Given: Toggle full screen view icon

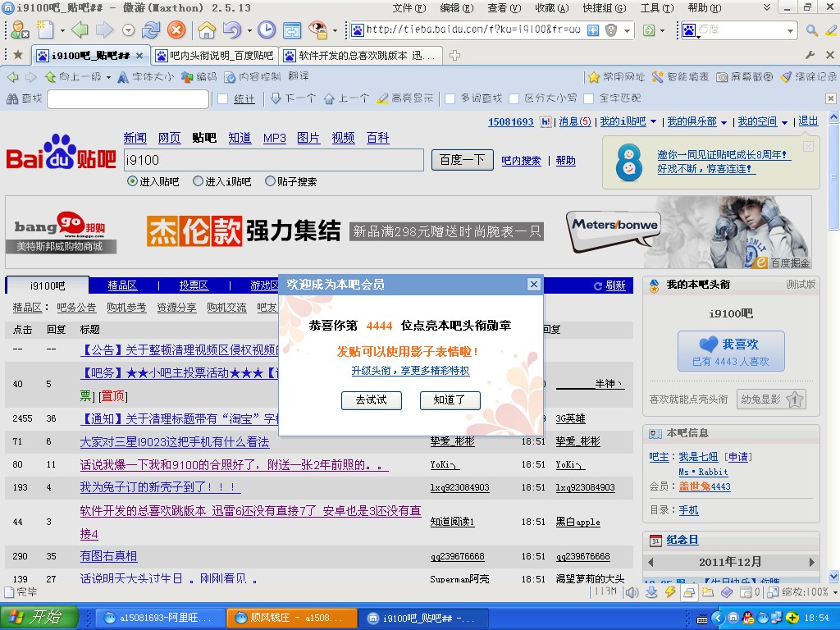Looking at the screenshot, I should (x=292, y=30).
